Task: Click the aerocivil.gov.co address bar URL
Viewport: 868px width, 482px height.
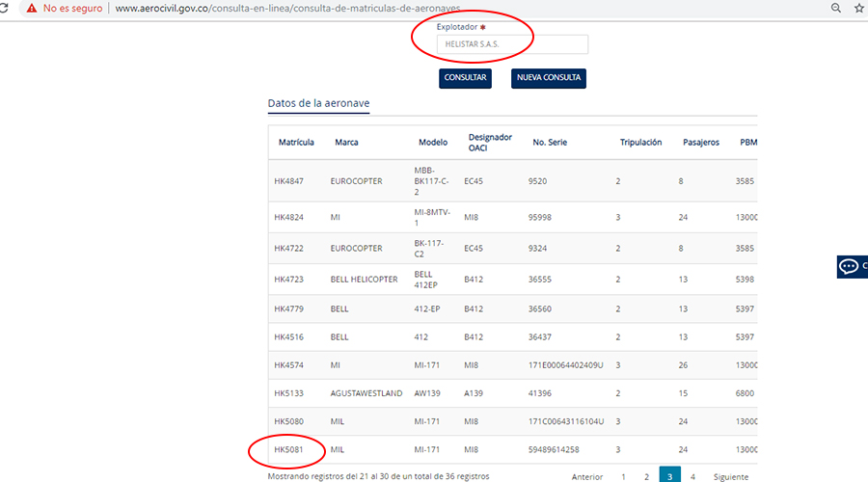Action: click(x=287, y=9)
